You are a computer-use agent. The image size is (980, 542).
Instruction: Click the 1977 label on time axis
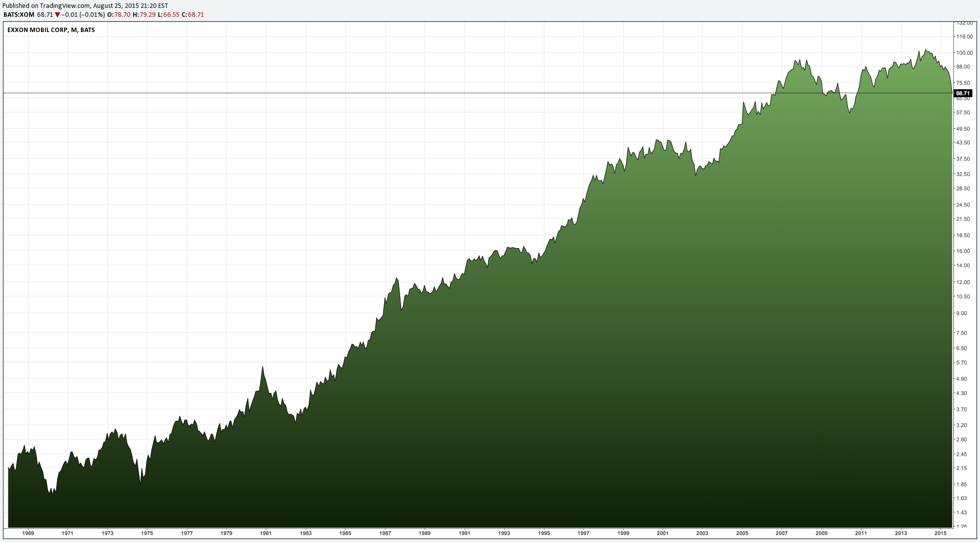pyautogui.click(x=187, y=533)
